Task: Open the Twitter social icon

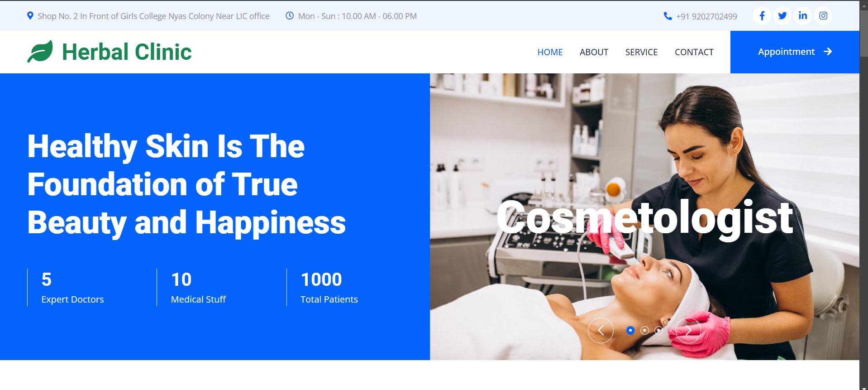Action: pyautogui.click(x=782, y=16)
